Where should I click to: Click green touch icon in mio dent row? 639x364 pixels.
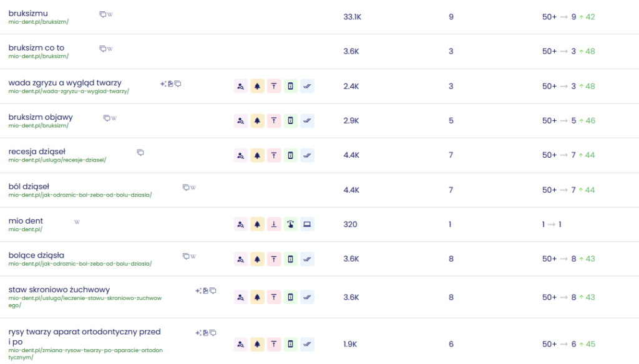[290, 224]
